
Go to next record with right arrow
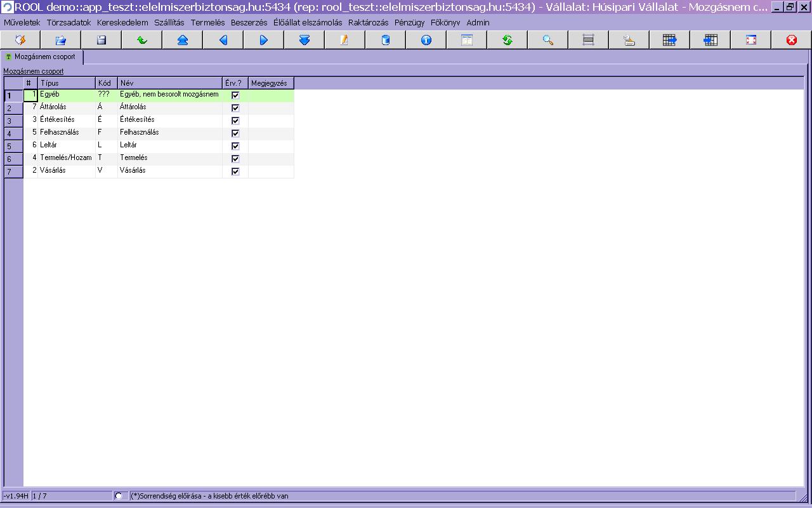tap(264, 40)
